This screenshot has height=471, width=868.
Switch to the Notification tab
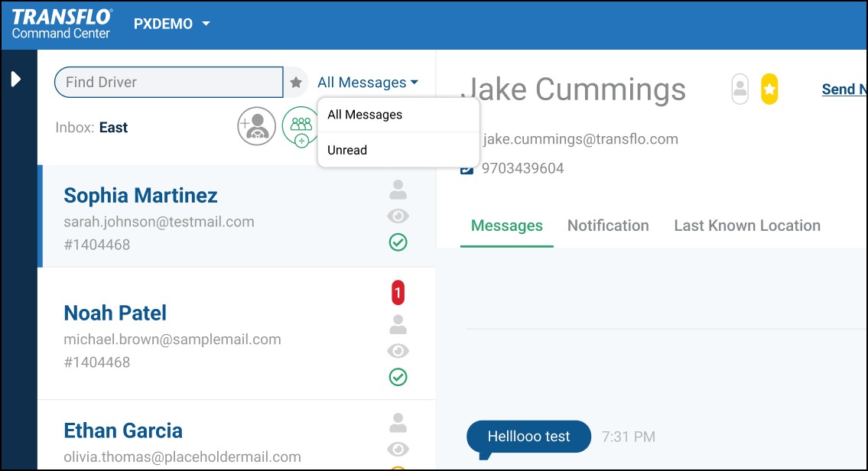point(608,226)
